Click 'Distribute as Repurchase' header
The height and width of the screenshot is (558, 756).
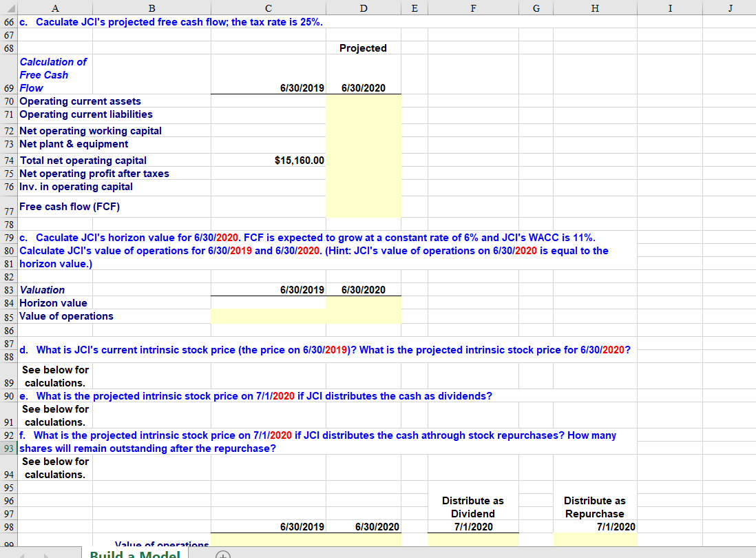point(595,507)
